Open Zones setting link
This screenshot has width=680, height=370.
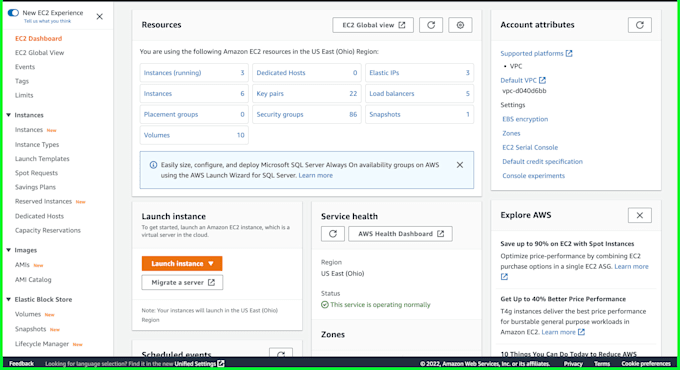(511, 133)
